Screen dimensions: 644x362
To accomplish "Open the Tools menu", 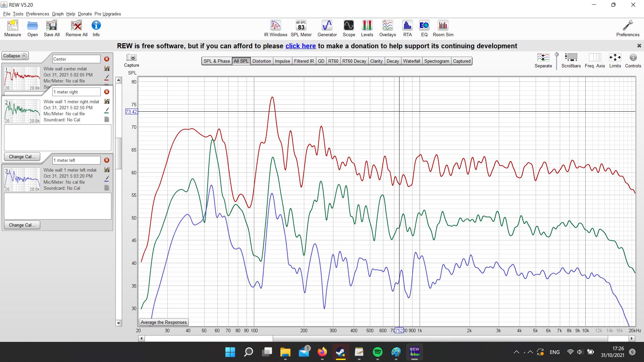I will click(x=18, y=14).
